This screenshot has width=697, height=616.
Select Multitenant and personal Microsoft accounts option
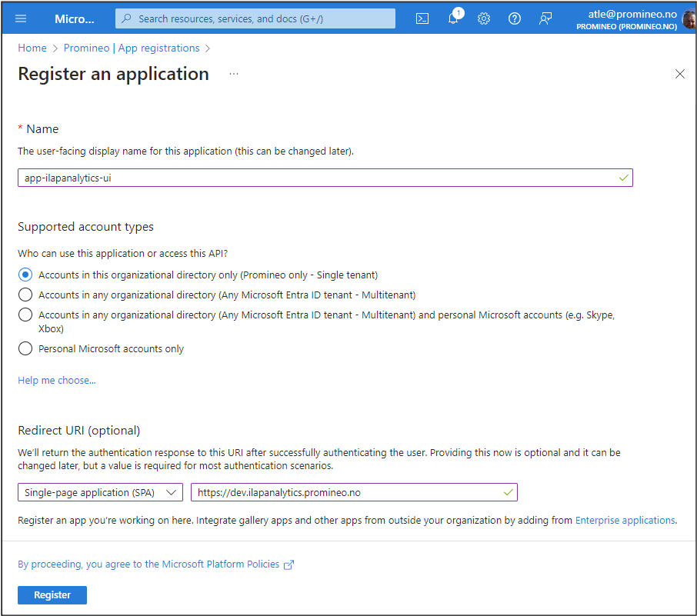click(x=25, y=315)
